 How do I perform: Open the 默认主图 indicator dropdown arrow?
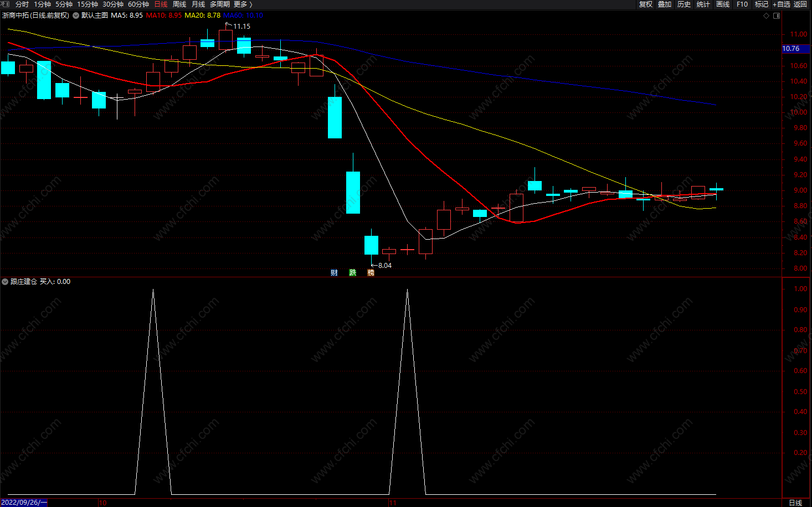click(76, 15)
